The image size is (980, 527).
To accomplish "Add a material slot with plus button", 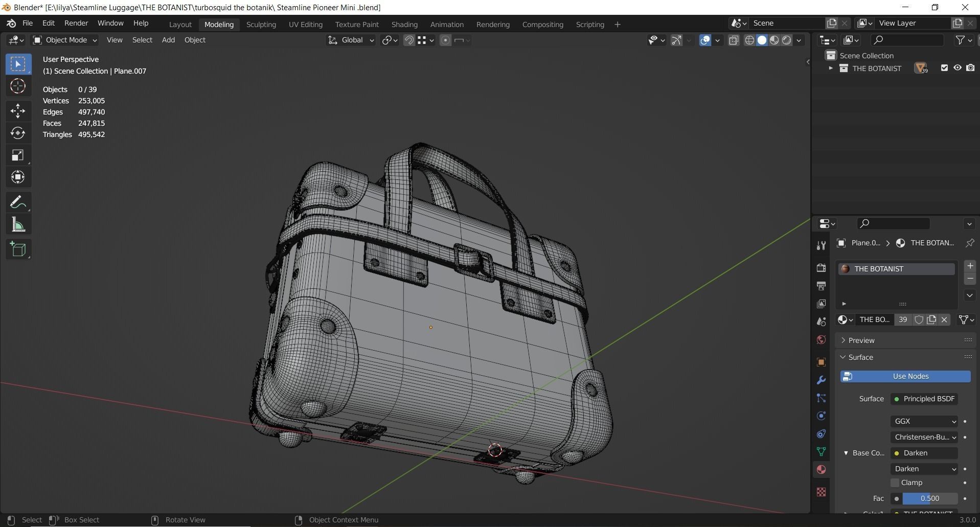I will 970,266.
